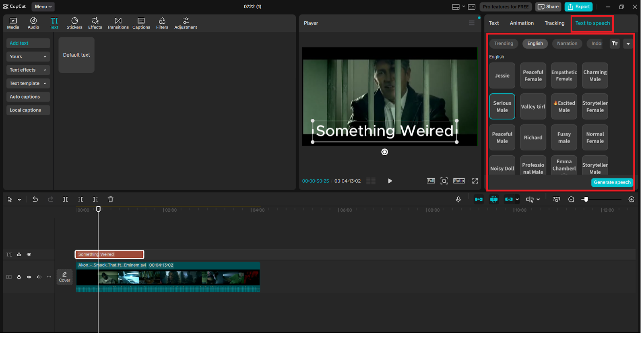Select the Narration voice category
The height and width of the screenshot is (340, 644).
coord(567,43)
